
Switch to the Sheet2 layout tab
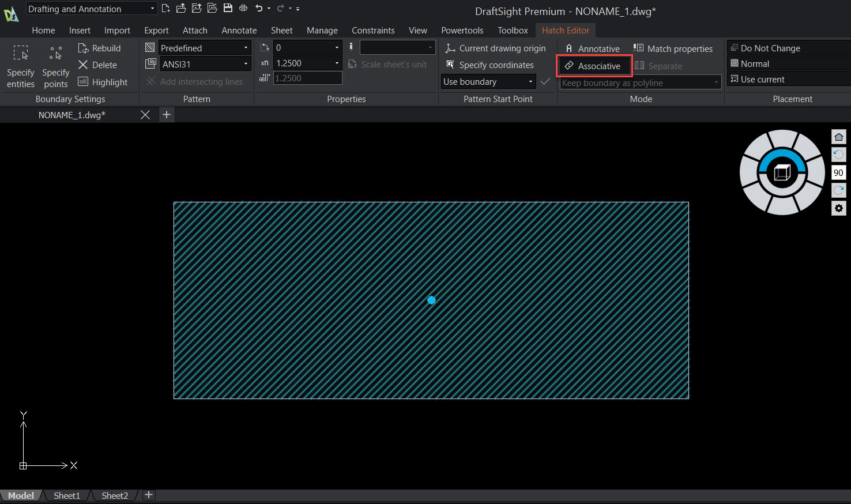click(x=114, y=495)
